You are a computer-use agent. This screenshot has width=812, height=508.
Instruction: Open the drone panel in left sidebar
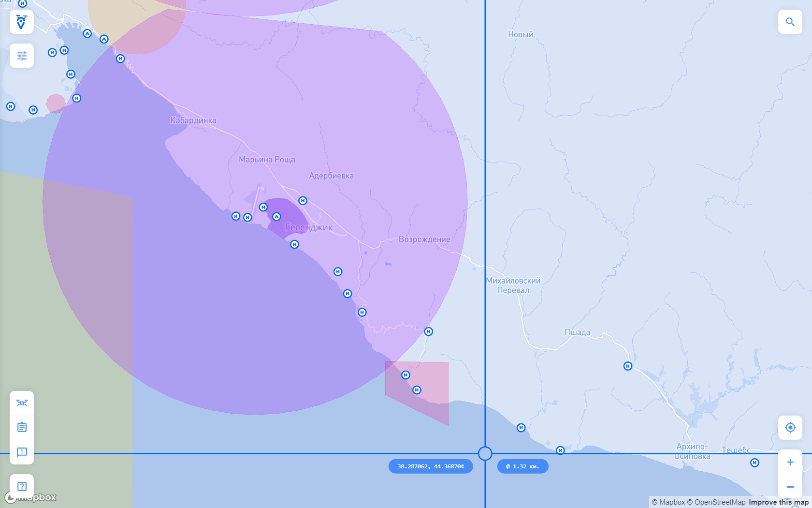[x=22, y=403]
